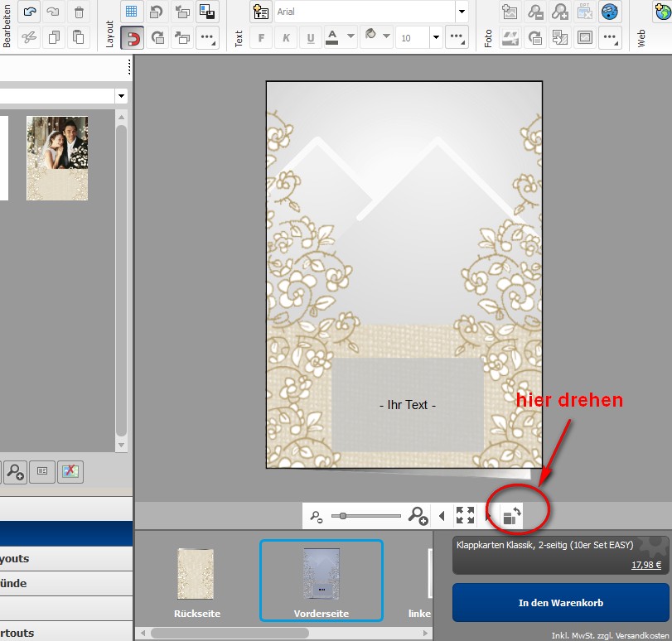Click In den Warenkorb button
The image size is (672, 641).
pos(559,602)
